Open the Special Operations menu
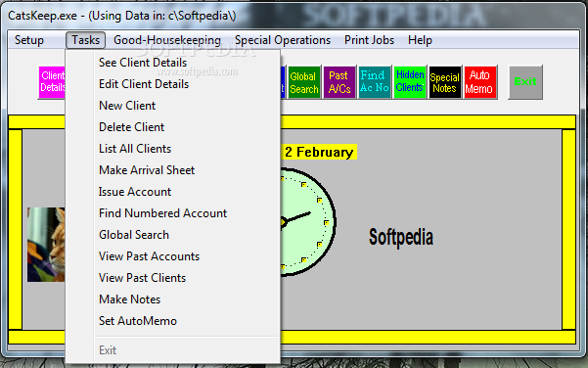Image resolution: width=588 pixels, height=368 pixels. tap(283, 40)
